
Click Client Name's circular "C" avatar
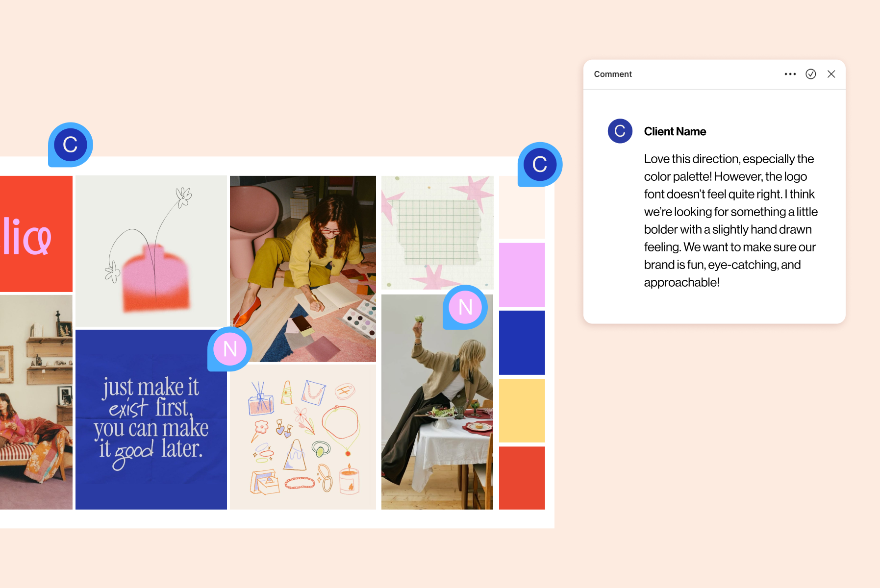[x=620, y=131]
